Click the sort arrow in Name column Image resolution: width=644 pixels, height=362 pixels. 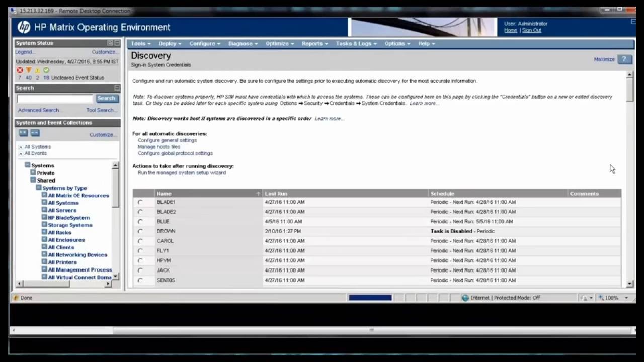tap(258, 194)
